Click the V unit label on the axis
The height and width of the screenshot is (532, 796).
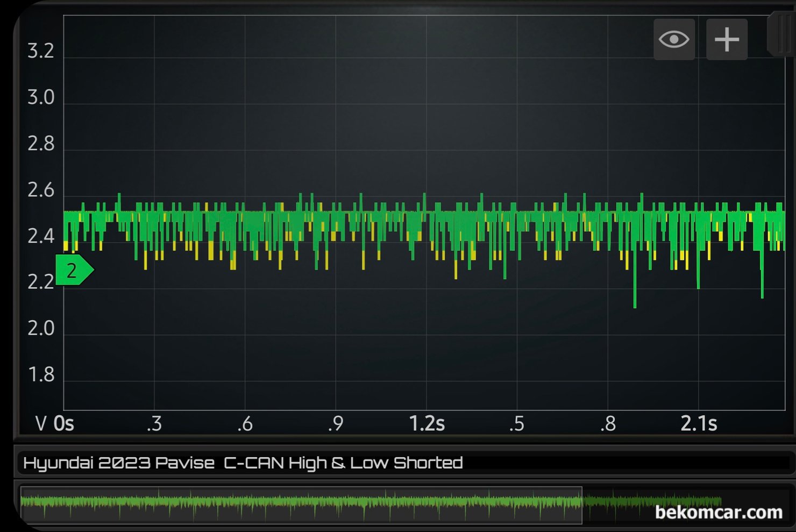[40, 424]
